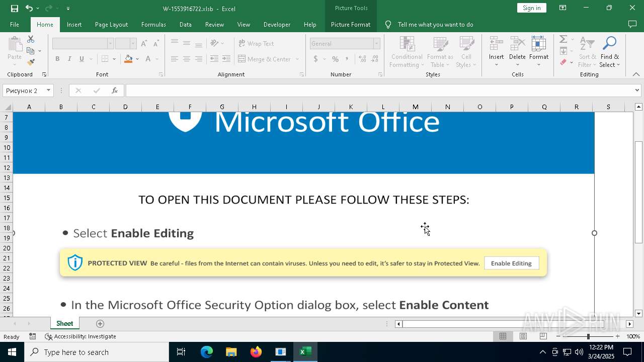This screenshot has width=644, height=362.
Task: Click the AutoSum sigma icon
Action: tap(563, 39)
